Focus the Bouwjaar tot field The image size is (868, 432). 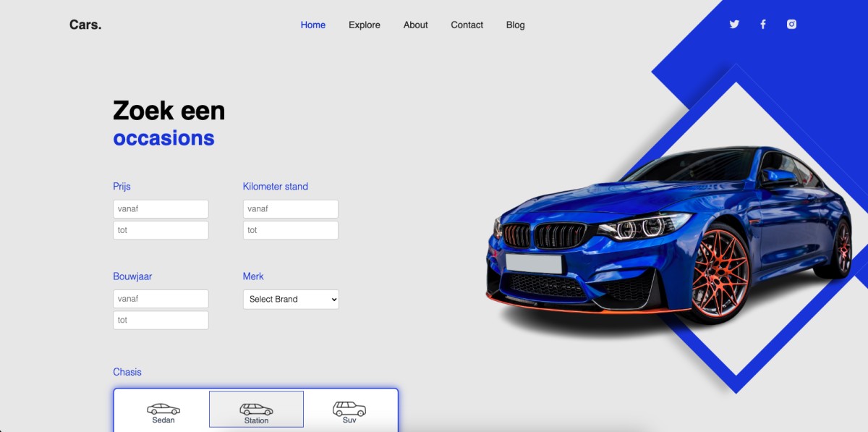[161, 320]
